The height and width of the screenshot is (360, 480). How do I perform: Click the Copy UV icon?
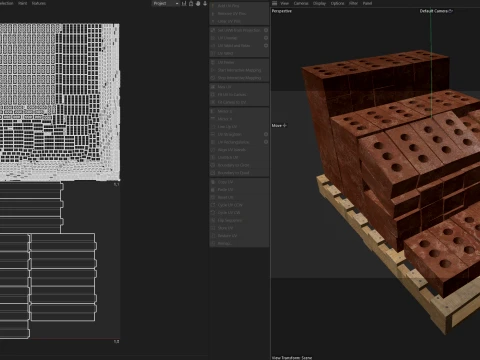pyautogui.click(x=213, y=182)
